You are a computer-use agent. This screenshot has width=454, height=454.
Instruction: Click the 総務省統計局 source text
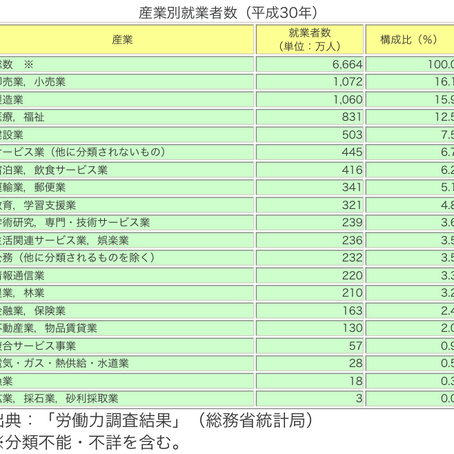tap(256, 421)
